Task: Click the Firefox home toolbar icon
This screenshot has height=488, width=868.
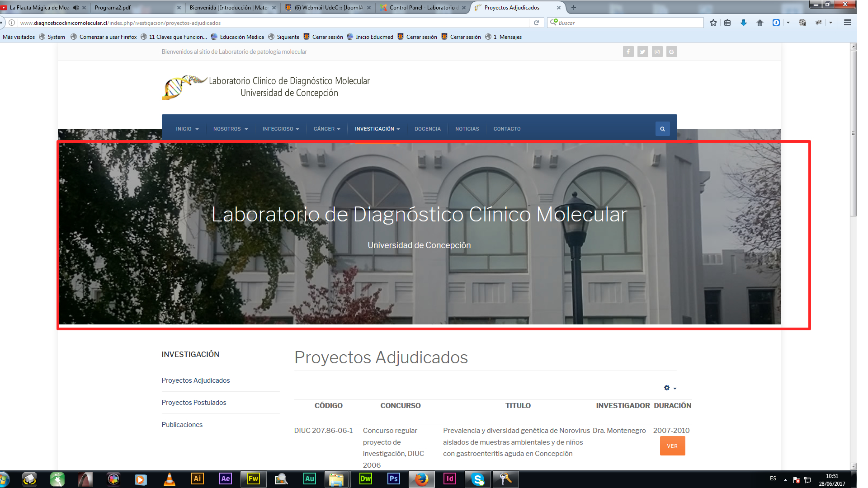Action: pyautogui.click(x=759, y=23)
